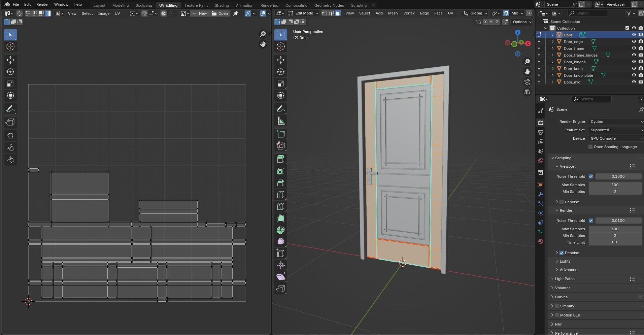The height and width of the screenshot is (335, 644).
Task: Enable the Simplify checkbox
Action: (557, 306)
